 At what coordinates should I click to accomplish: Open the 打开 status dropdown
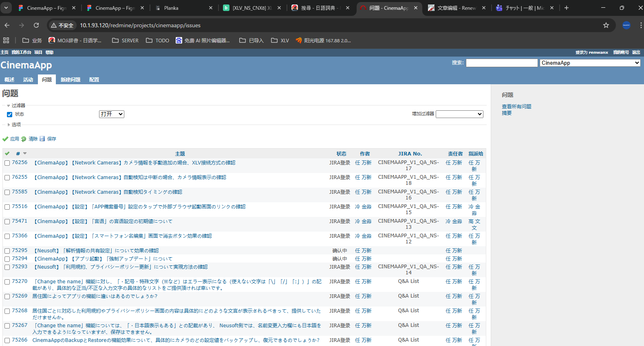111,114
